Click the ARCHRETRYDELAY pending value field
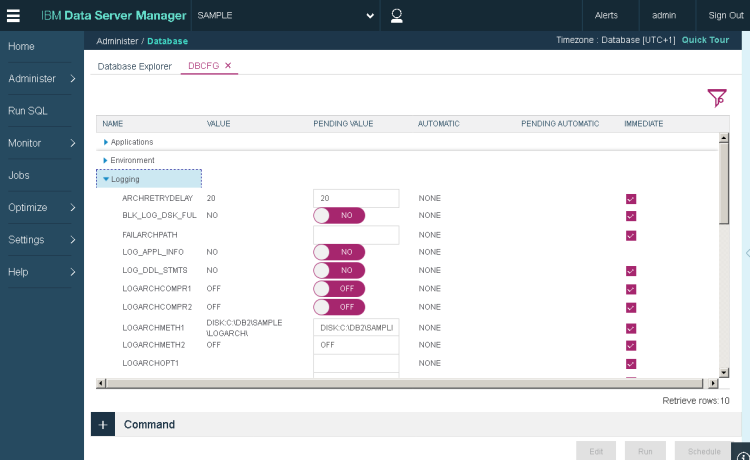Screen dimensions: 750x460 click(355, 198)
